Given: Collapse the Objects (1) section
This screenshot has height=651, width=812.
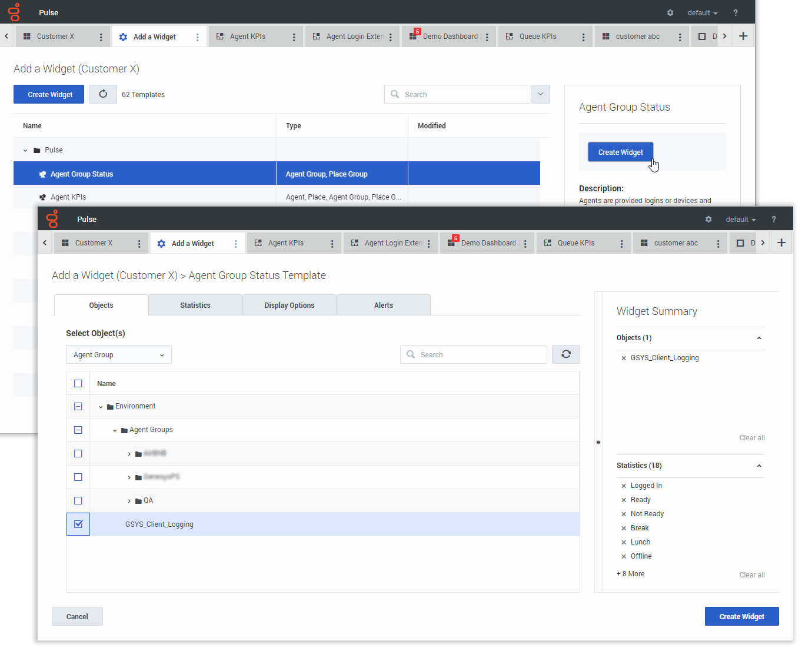Looking at the screenshot, I should [x=759, y=338].
